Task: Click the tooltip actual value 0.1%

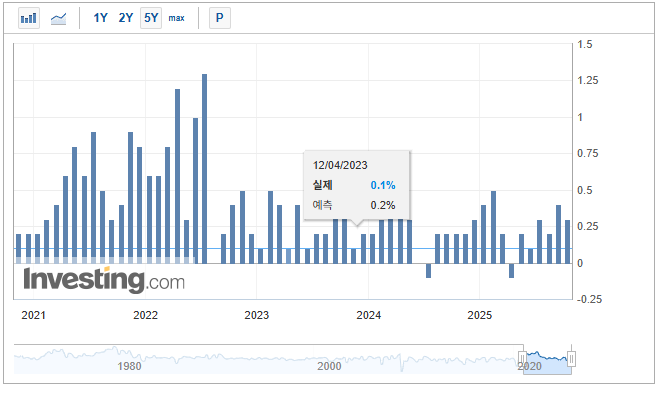Action: click(383, 185)
